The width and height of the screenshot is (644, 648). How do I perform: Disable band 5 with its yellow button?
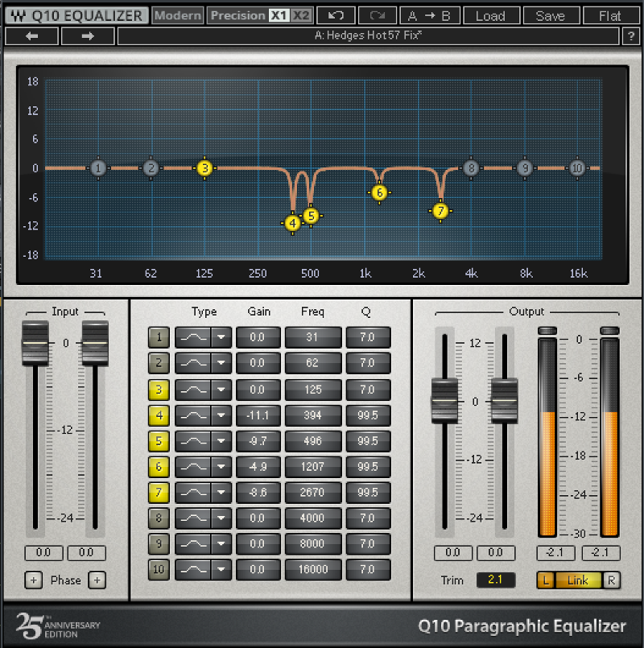(159, 441)
